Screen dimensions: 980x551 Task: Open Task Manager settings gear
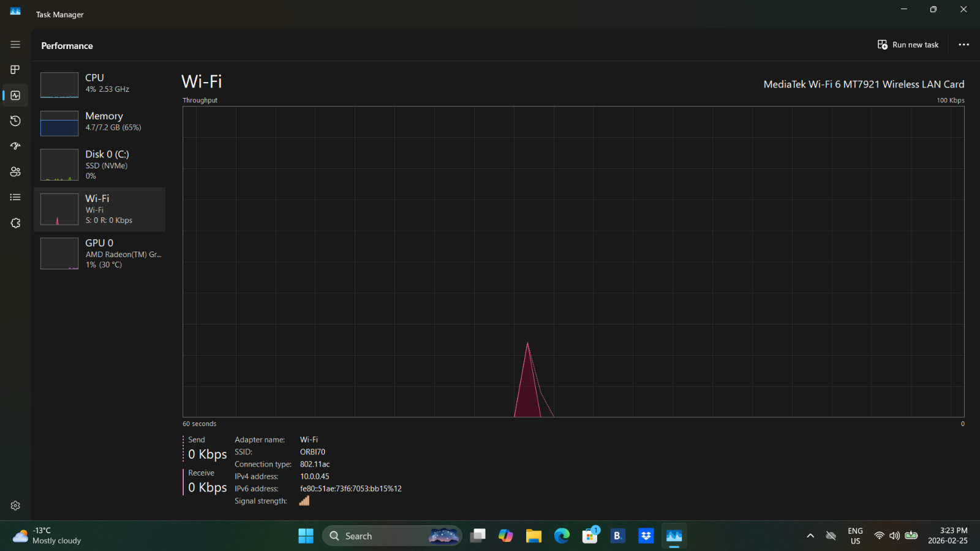pos(15,506)
